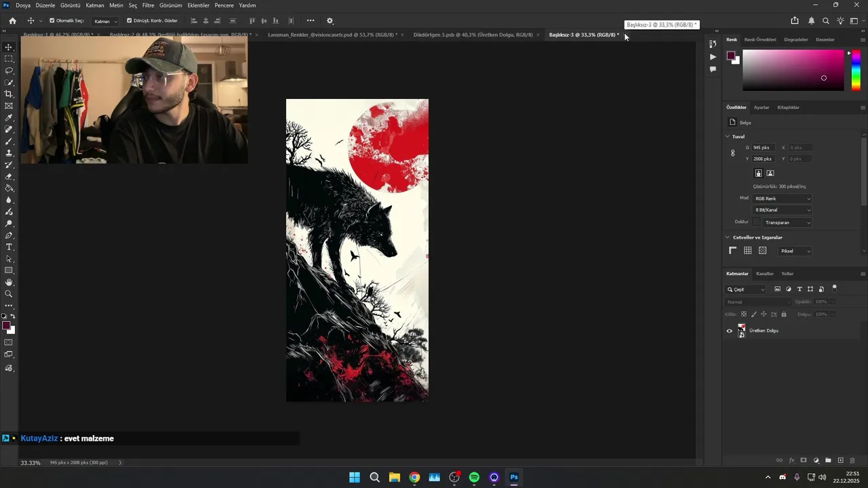Open the Katman menu
868x488 pixels.
tap(95, 5)
